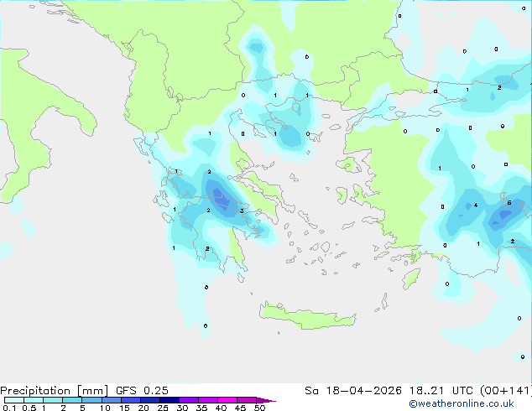Pick the legend swatch between 15 and 20
The width and height of the screenshot is (532, 411).
(x=130, y=400)
